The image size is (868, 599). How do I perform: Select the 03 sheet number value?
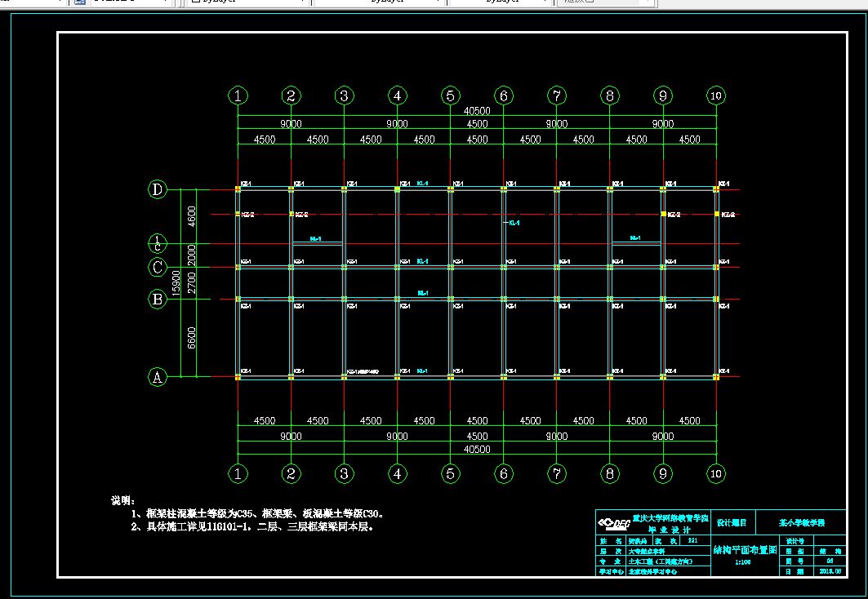pyautogui.click(x=830, y=561)
